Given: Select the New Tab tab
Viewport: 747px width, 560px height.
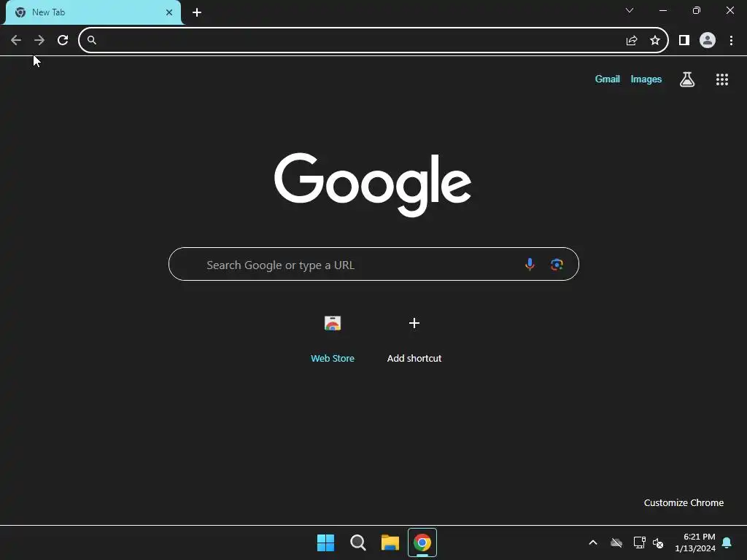Looking at the screenshot, I should tap(93, 12).
